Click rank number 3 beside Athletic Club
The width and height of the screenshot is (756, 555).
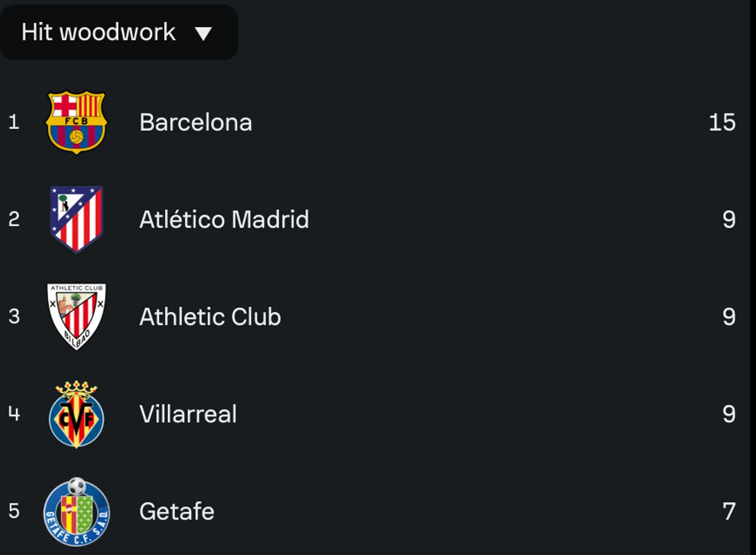[x=14, y=317]
